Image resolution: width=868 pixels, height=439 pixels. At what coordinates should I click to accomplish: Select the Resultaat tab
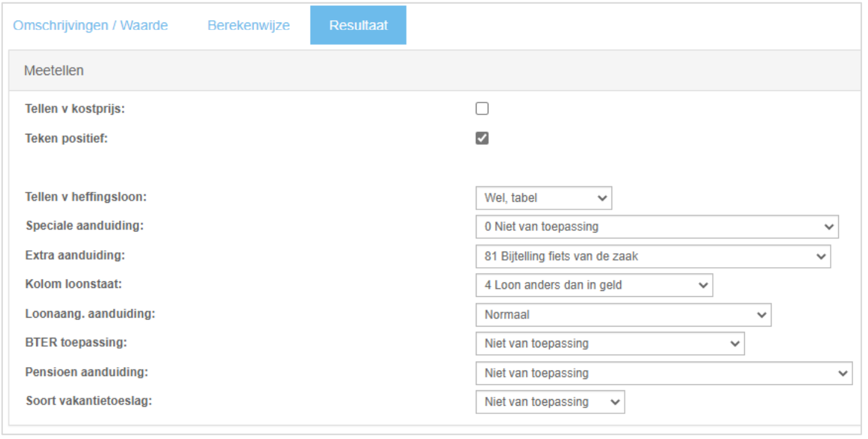click(358, 26)
